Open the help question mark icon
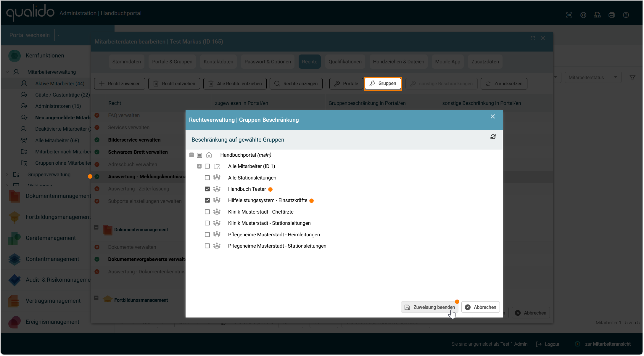Image resolution: width=644 pixels, height=356 pixels. [626, 15]
